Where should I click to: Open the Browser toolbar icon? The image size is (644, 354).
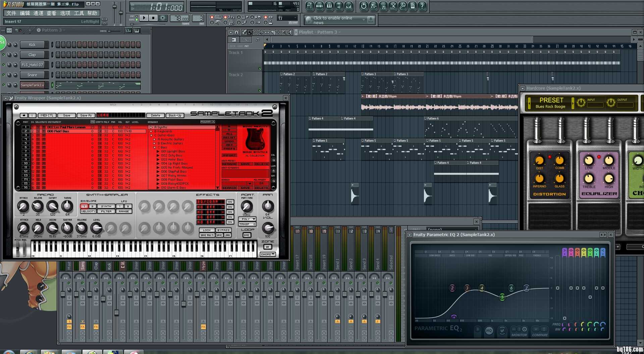click(x=339, y=6)
